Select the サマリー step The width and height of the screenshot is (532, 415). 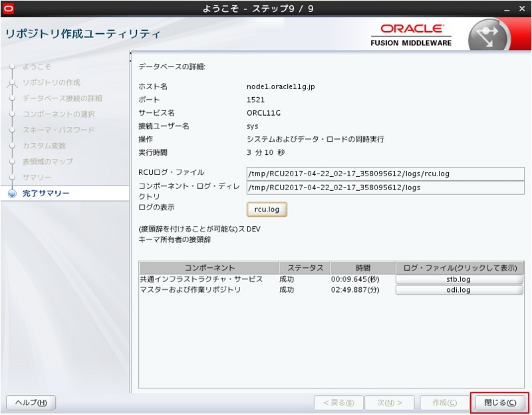coord(37,178)
